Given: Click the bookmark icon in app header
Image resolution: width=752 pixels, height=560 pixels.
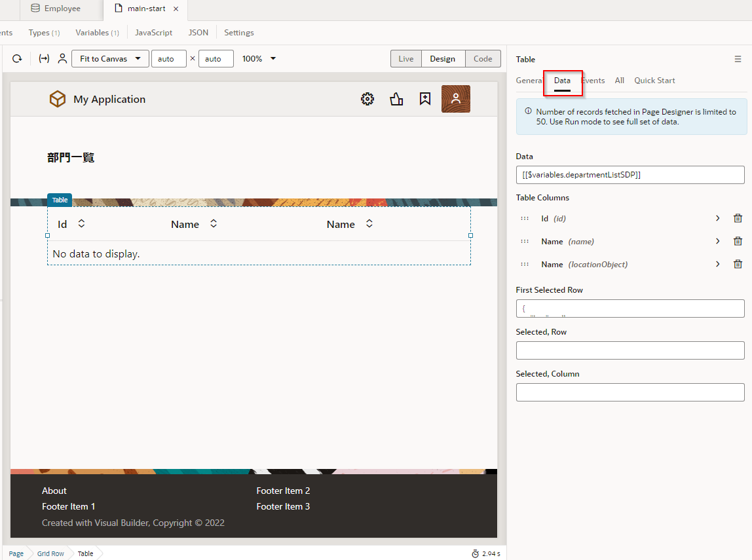Looking at the screenshot, I should 425,99.
